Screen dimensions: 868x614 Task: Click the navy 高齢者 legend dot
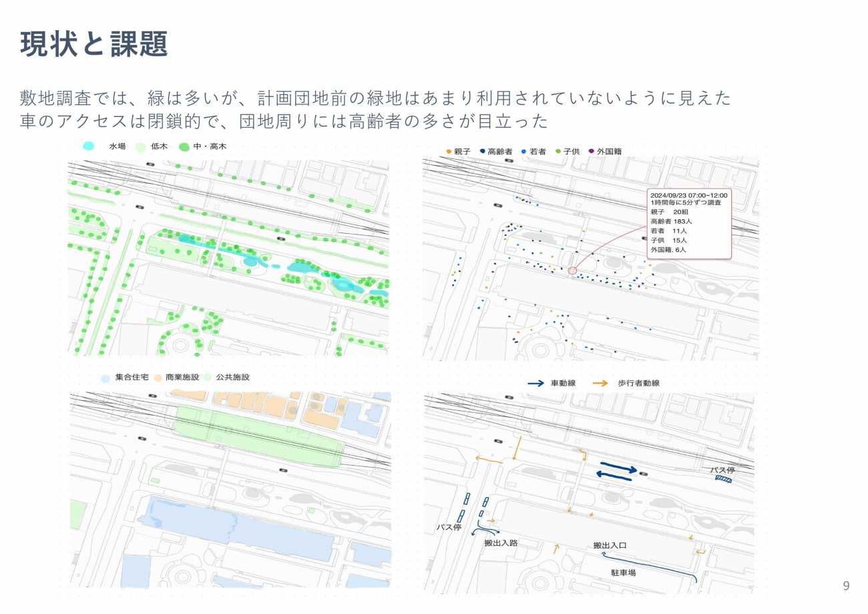482,152
